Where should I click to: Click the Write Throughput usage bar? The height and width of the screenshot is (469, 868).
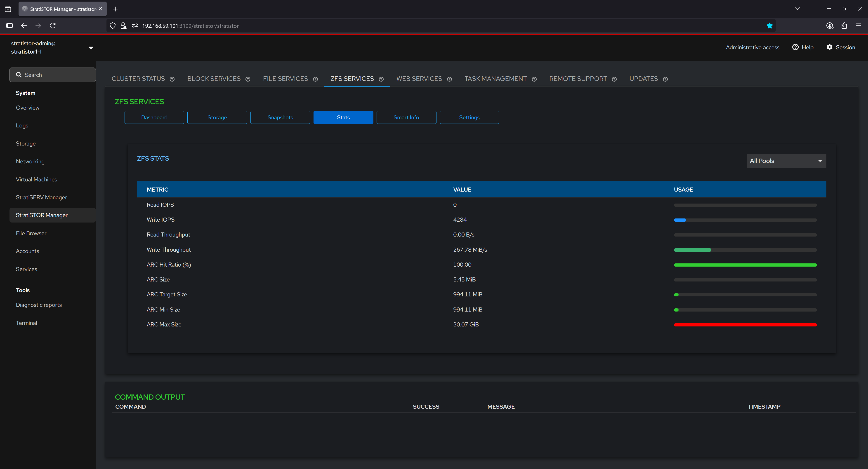745,250
